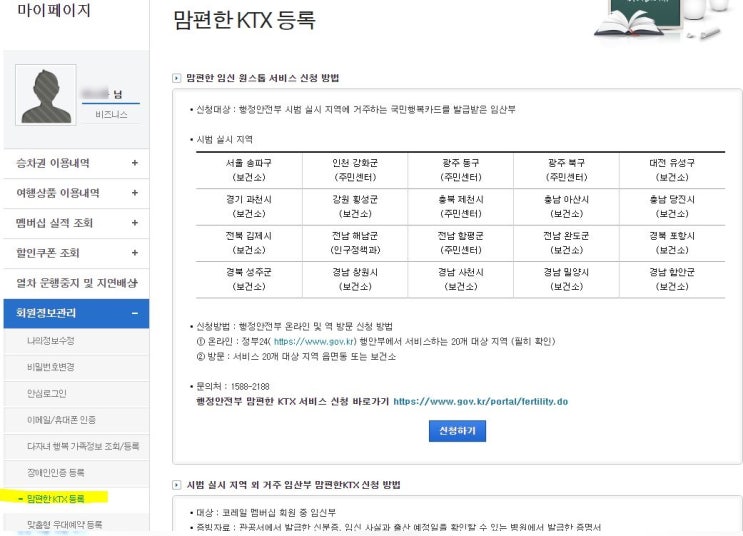
Task: Click the 경남 사천시 table cell
Action: pos(461,280)
